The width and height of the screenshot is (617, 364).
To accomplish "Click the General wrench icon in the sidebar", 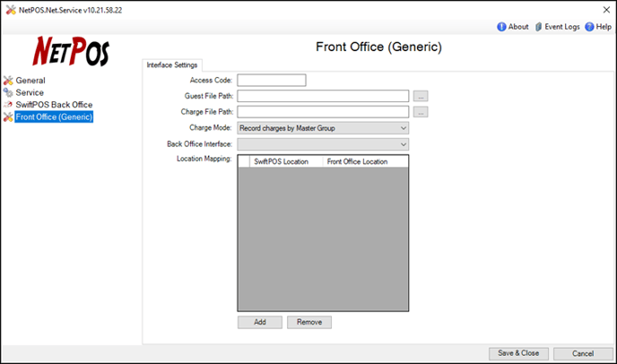I will click(8, 81).
